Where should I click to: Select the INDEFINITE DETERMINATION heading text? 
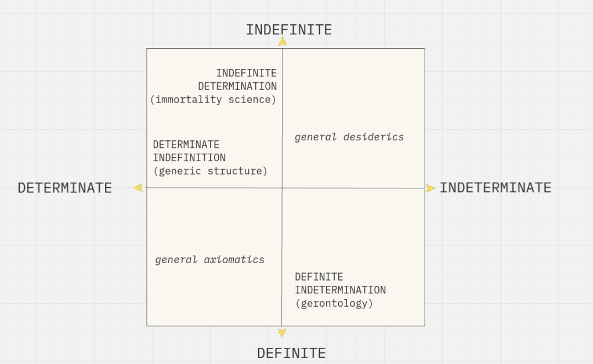(237, 80)
